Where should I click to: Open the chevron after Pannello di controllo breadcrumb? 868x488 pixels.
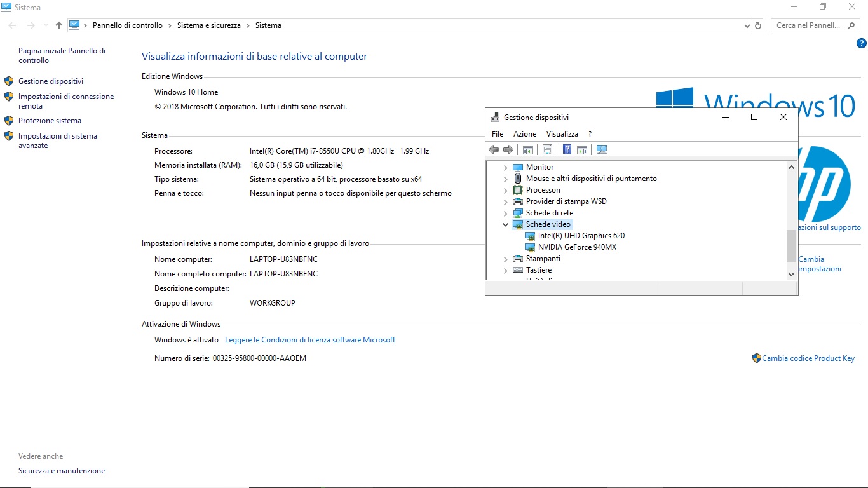(170, 25)
